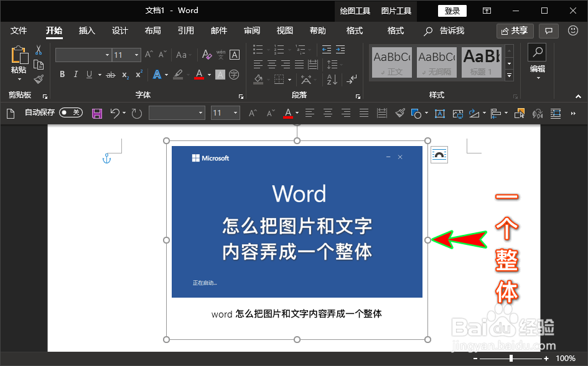Select the Format Painter in the ribbon clipboard group
The image size is (588, 366).
[38, 79]
